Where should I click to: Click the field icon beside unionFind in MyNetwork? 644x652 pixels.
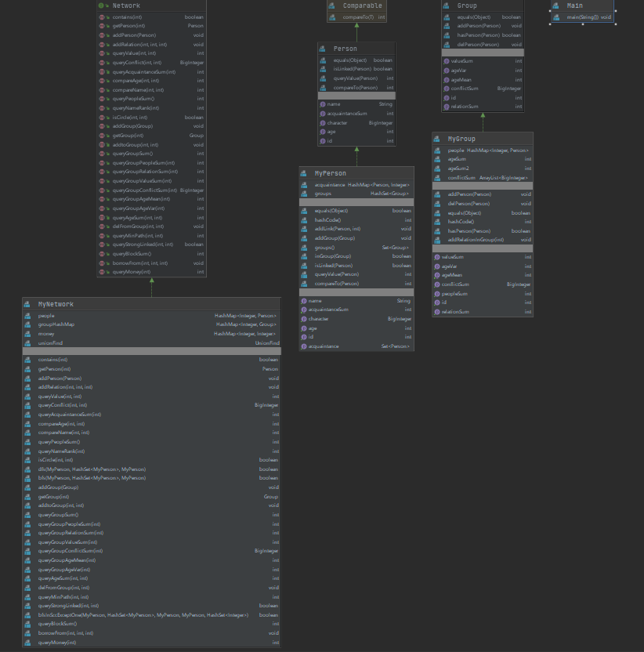pos(29,342)
